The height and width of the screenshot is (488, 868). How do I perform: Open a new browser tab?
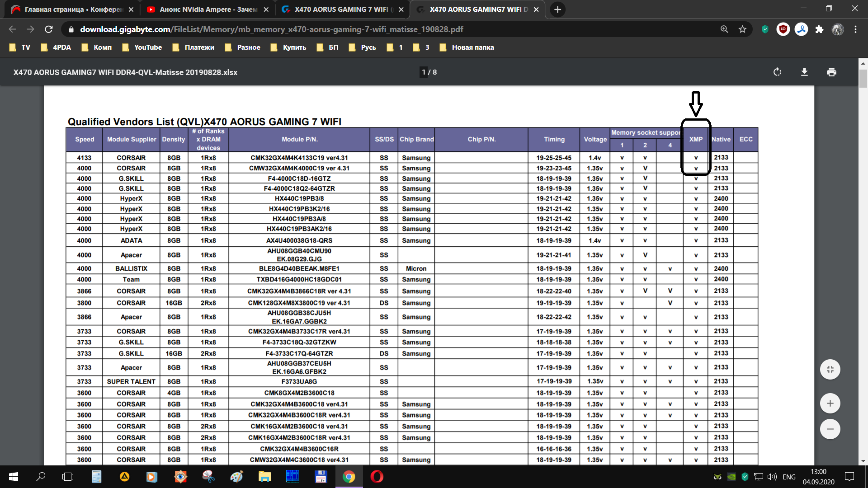point(558,9)
